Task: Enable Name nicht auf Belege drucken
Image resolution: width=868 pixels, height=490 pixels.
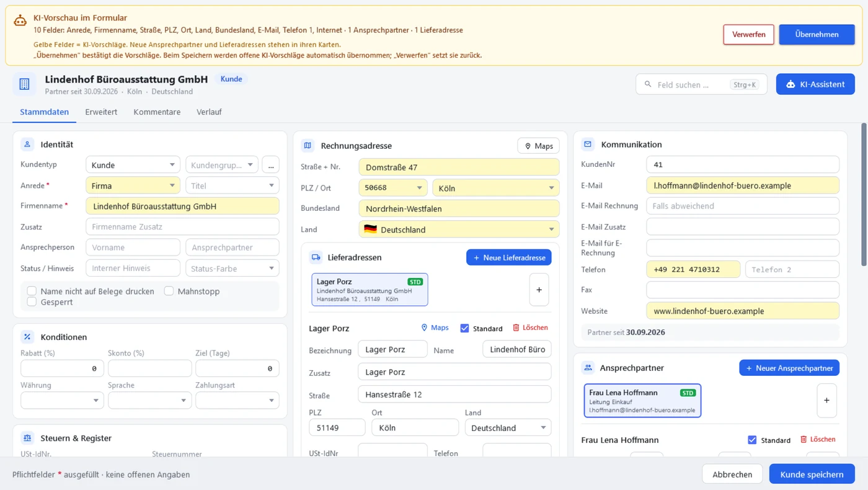Action: [32, 291]
